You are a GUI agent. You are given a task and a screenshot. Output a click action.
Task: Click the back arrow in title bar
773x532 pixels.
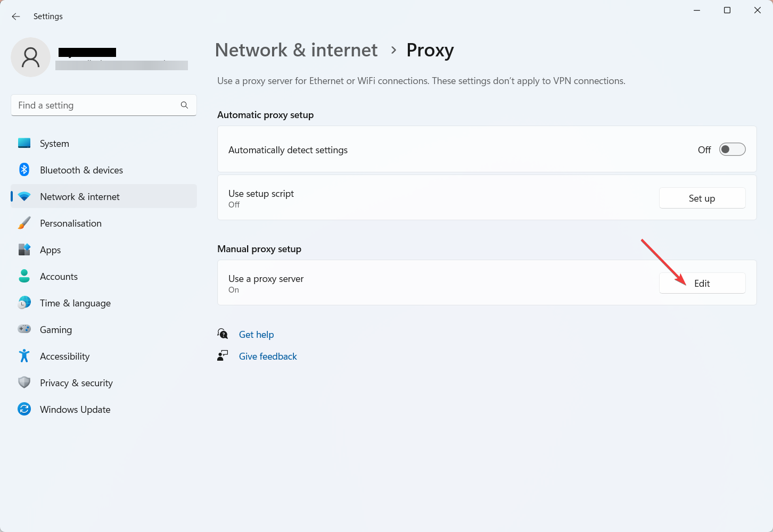(16, 16)
